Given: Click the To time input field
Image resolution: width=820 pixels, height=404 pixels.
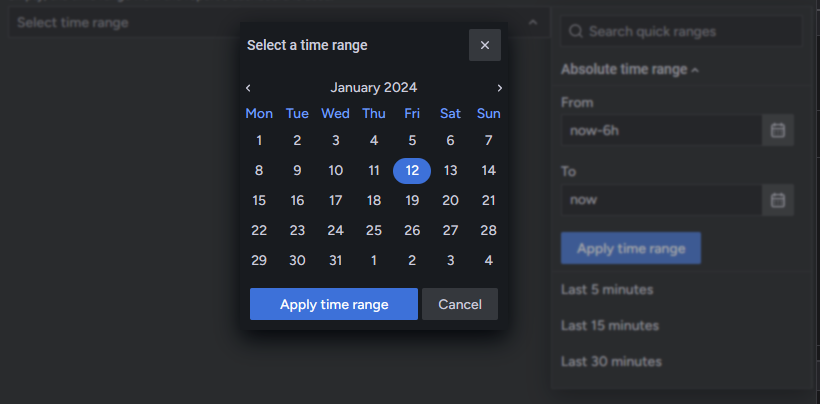Looking at the screenshot, I should point(660,199).
